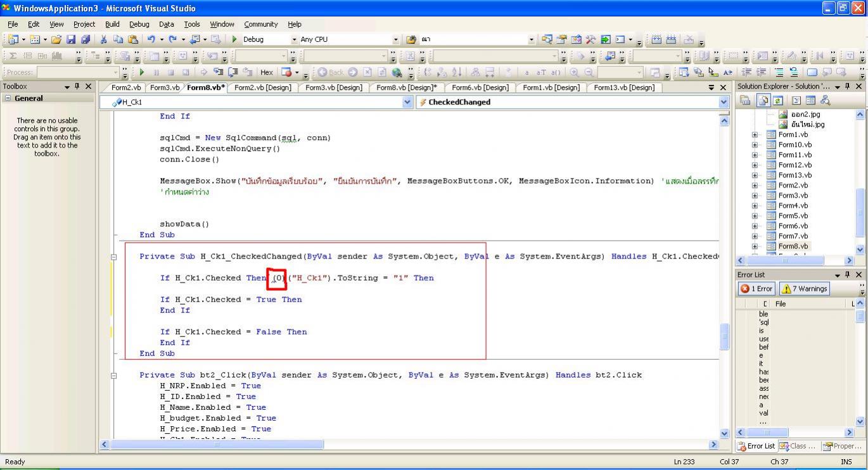
Task: Toggle the 7 Warnings filter
Action: [x=804, y=289]
